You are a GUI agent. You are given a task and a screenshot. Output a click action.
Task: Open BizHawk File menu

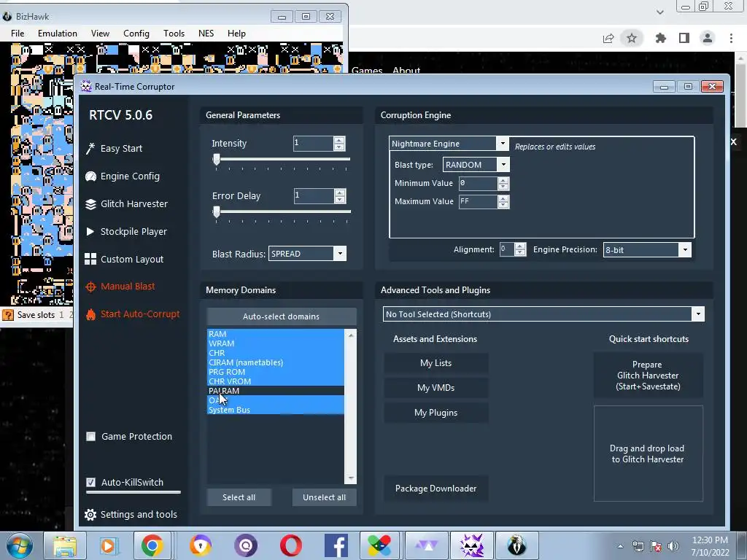pyautogui.click(x=18, y=34)
